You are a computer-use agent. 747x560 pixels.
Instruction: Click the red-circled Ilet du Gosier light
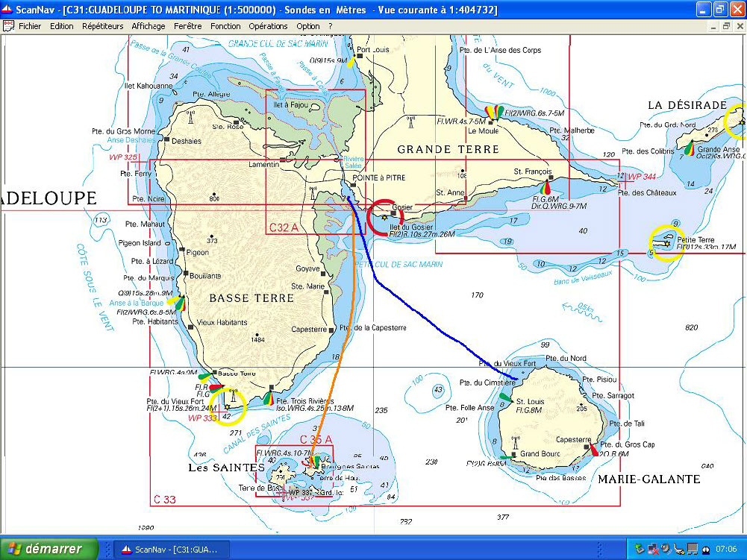tap(384, 216)
